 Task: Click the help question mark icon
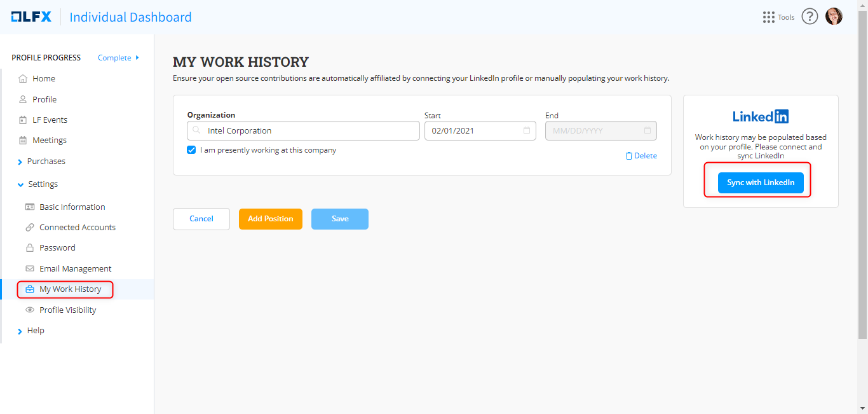809,17
